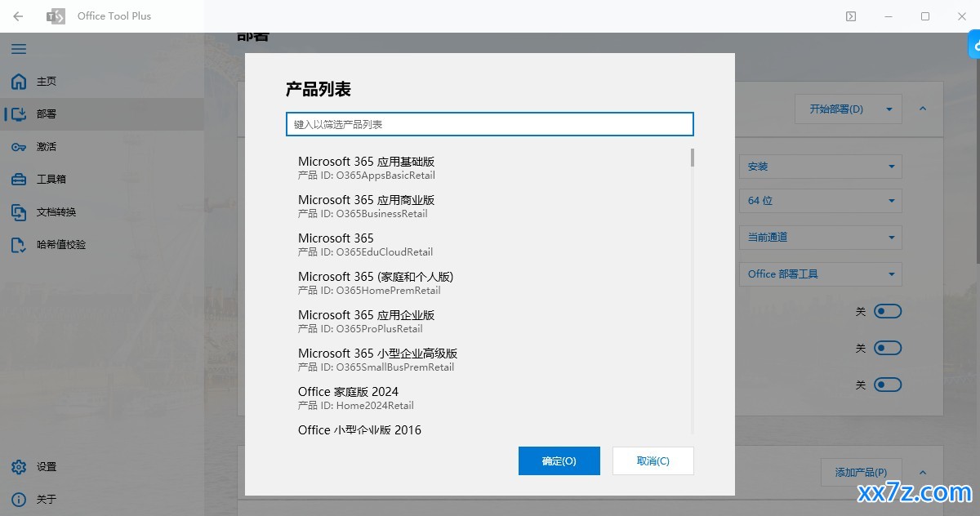
Task: Click the back arrow in title bar
Action: pos(18,16)
